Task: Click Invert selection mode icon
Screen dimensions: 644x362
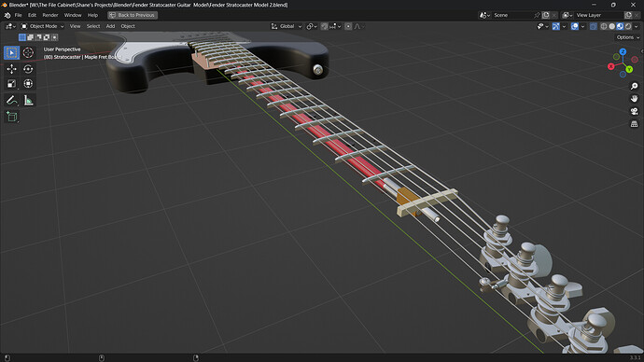Action: [47, 37]
